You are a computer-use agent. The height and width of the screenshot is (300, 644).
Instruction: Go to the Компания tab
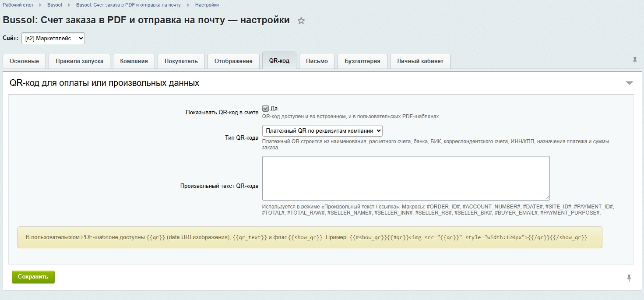click(134, 61)
